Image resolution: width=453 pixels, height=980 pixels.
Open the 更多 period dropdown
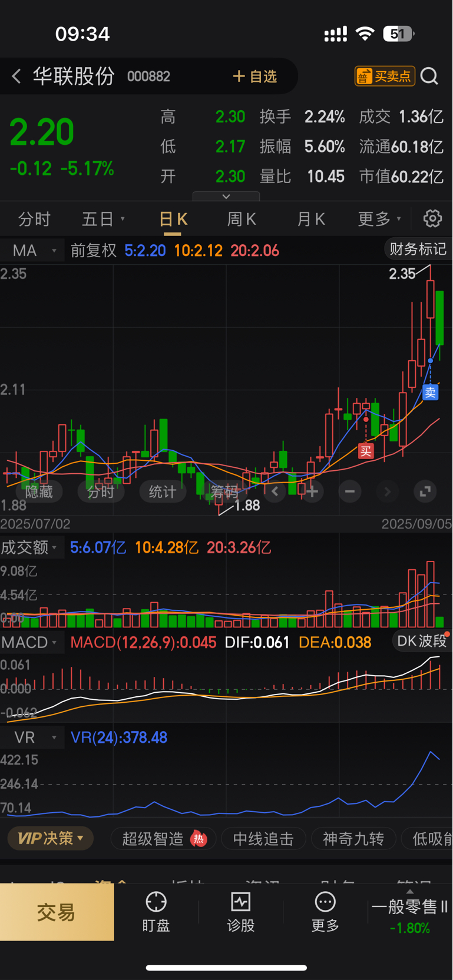click(x=379, y=220)
